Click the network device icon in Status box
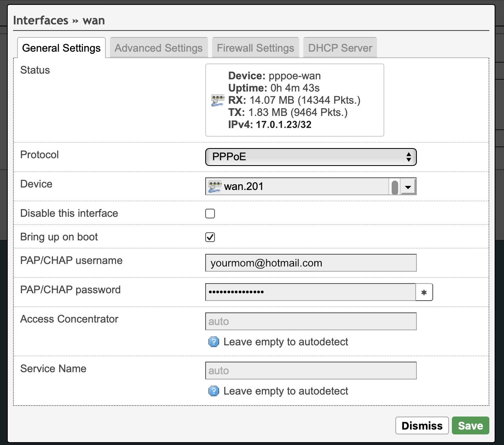 (x=218, y=100)
